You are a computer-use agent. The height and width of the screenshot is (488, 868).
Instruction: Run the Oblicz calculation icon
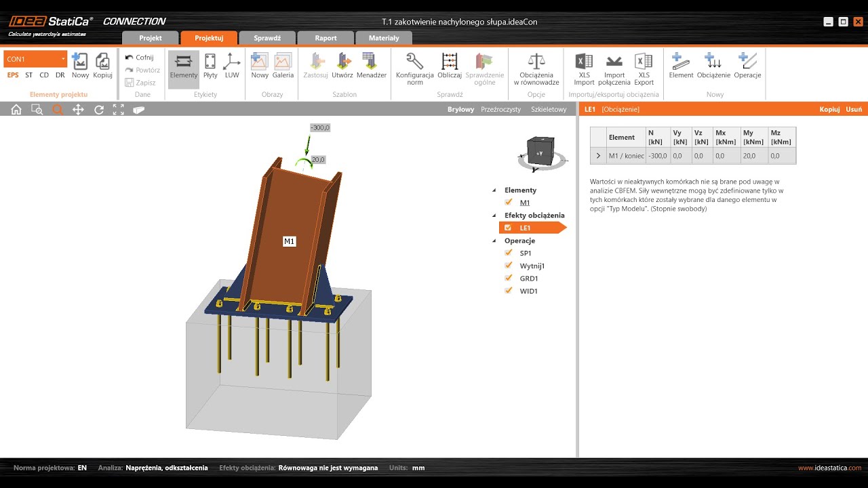point(450,62)
